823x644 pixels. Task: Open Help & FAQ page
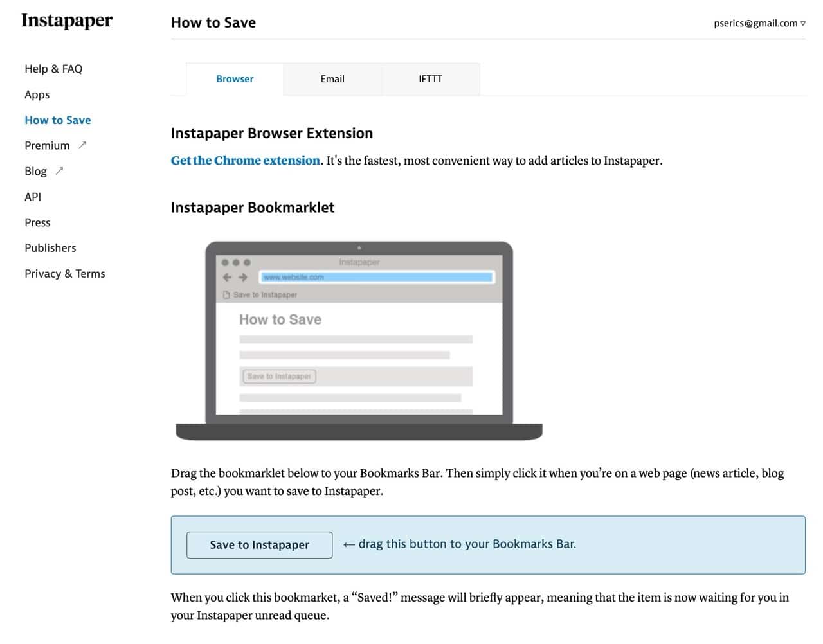[53, 69]
